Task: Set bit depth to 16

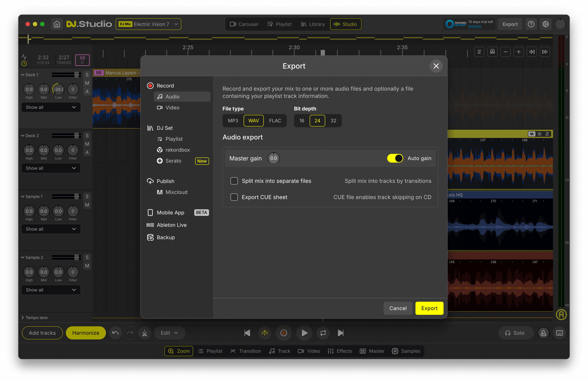Action: pyautogui.click(x=302, y=120)
